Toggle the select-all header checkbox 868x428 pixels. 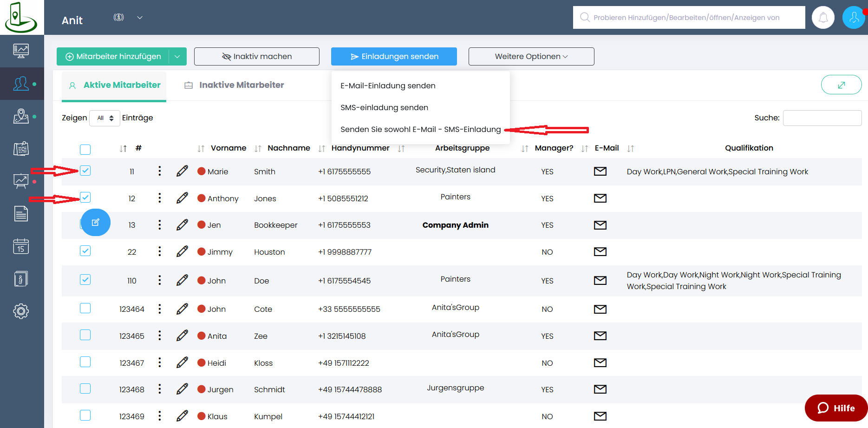coord(85,149)
